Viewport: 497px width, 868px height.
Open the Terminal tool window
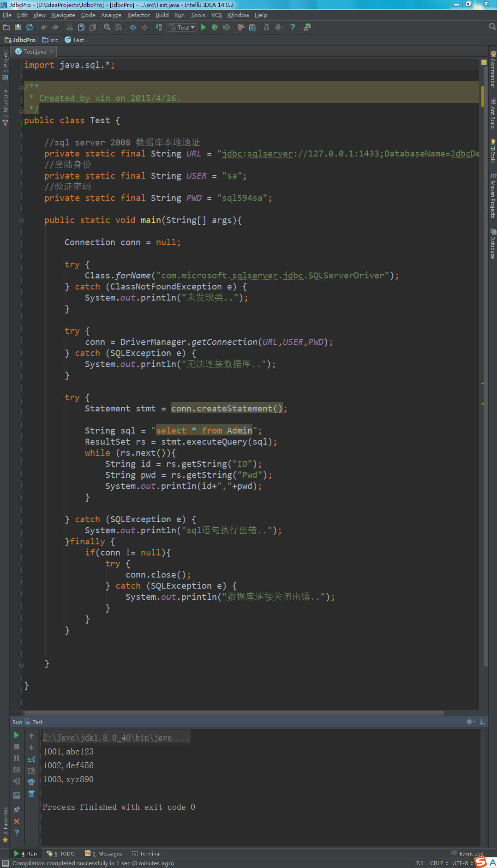[147, 854]
